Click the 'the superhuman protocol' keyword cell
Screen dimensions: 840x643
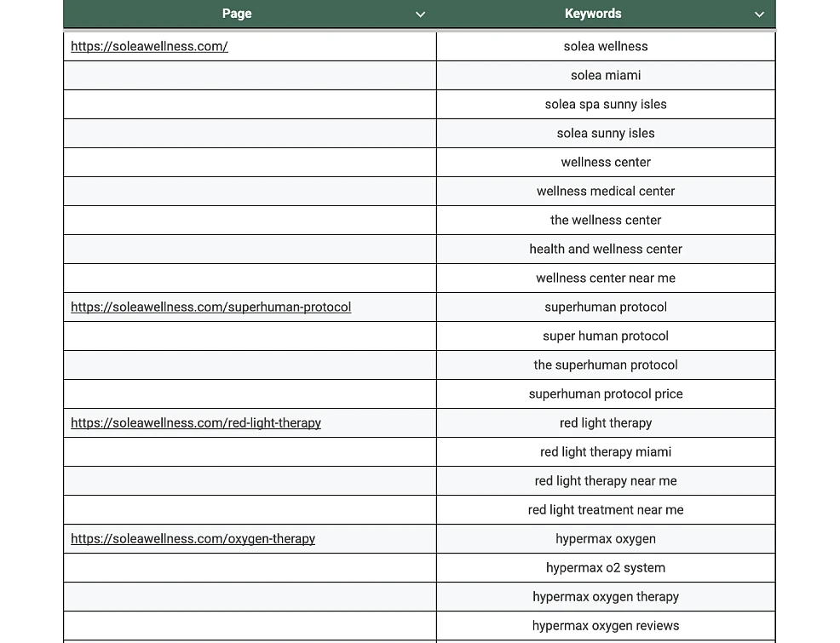[606, 365]
